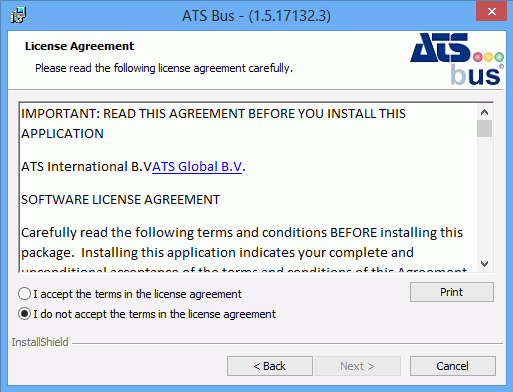Click the disabled Next button
The height and width of the screenshot is (392, 513).
tap(358, 366)
